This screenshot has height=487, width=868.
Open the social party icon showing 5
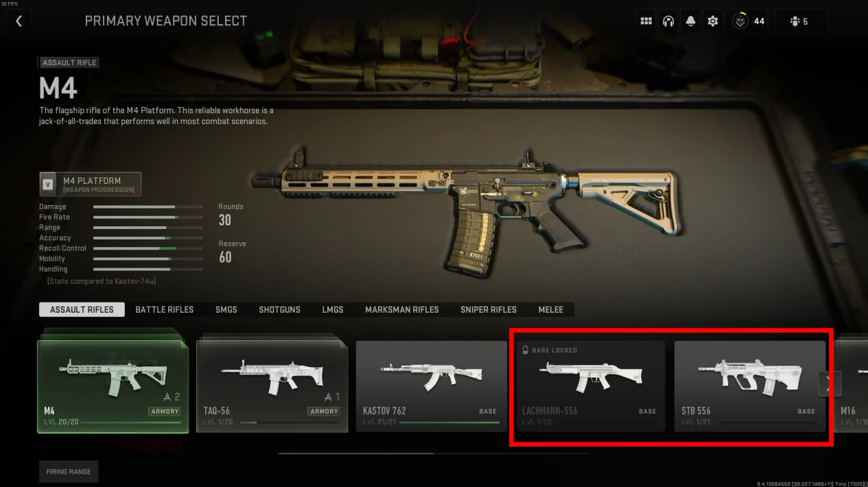tap(799, 21)
